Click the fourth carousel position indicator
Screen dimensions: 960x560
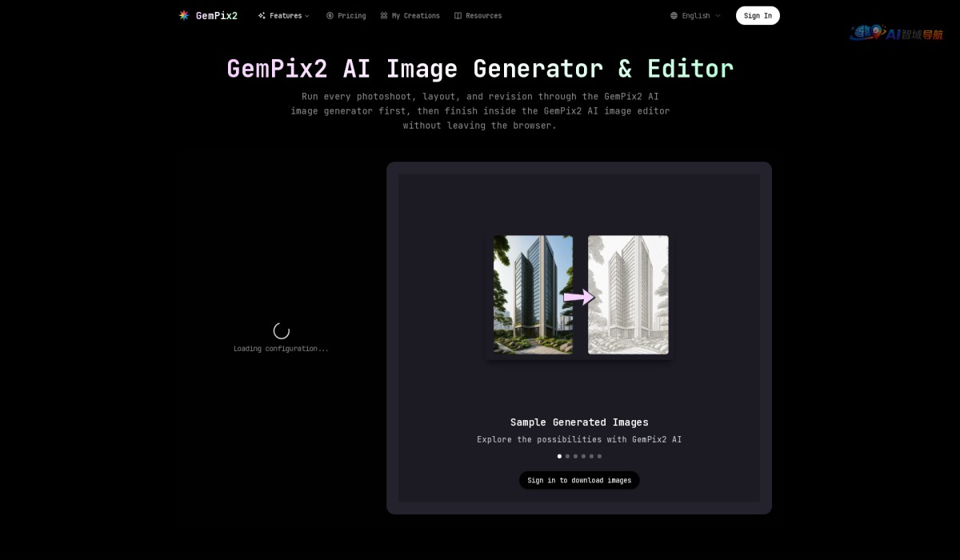(583, 456)
